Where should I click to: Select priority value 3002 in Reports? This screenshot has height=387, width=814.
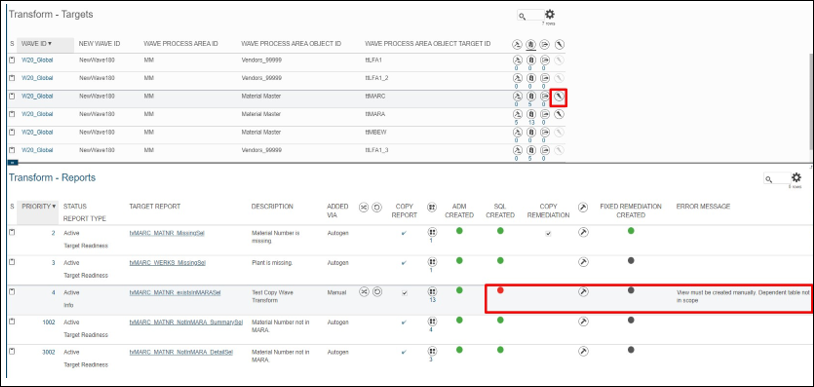pos(48,352)
